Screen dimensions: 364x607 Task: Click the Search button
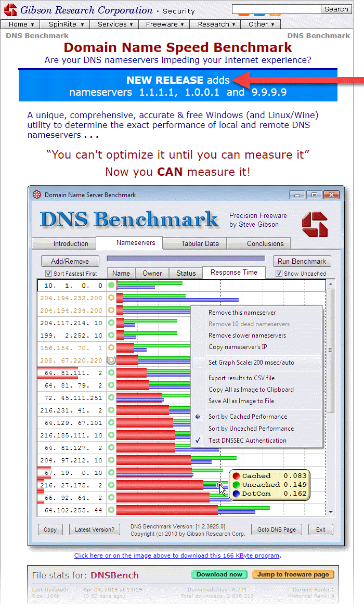tap(336, 9)
